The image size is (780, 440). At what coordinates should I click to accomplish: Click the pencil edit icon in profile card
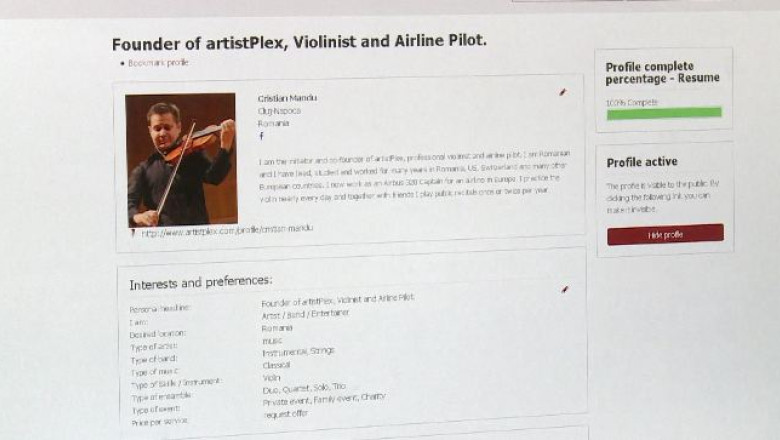click(563, 92)
